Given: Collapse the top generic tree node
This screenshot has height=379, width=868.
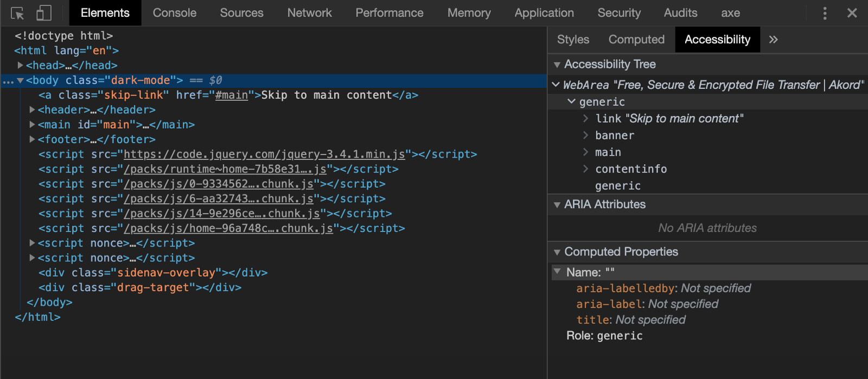Looking at the screenshot, I should pos(571,101).
